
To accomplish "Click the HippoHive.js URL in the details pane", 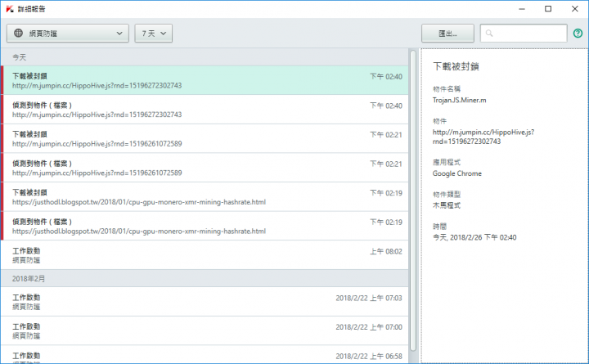I will [483, 137].
